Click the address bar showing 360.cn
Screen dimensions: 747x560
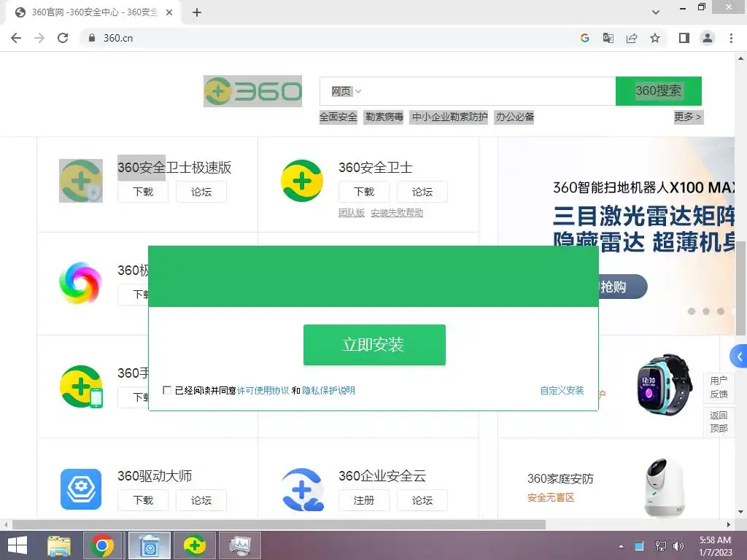click(328, 38)
